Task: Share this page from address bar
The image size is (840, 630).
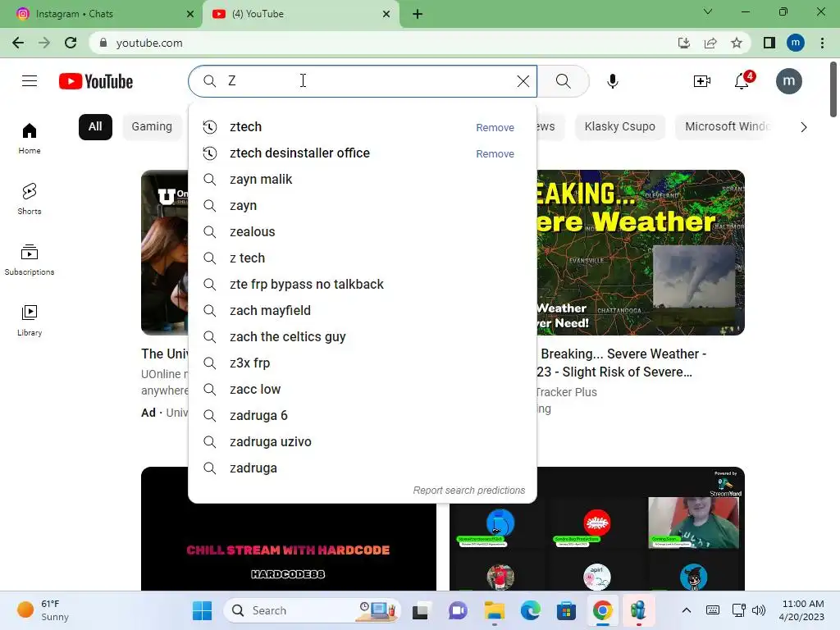Action: (710, 43)
